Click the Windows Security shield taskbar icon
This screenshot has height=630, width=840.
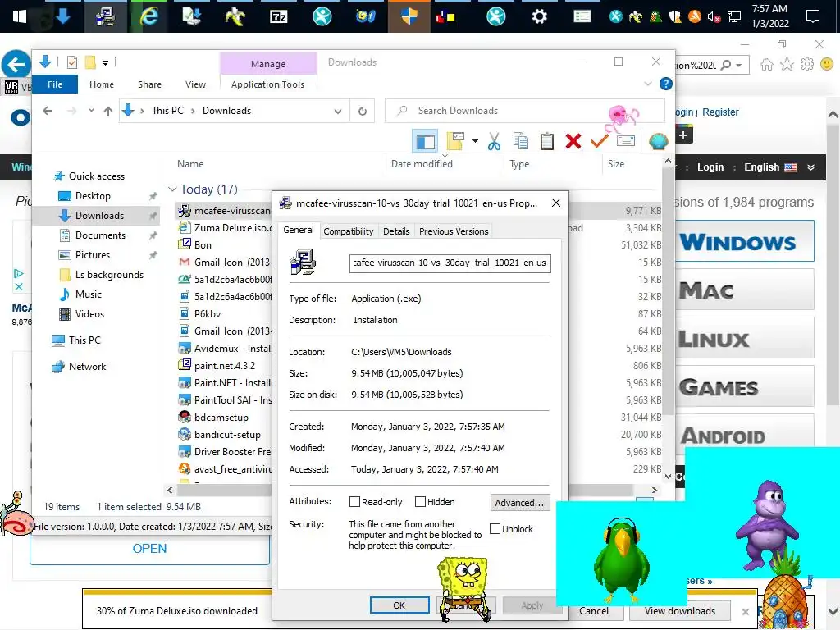pyautogui.click(x=409, y=16)
